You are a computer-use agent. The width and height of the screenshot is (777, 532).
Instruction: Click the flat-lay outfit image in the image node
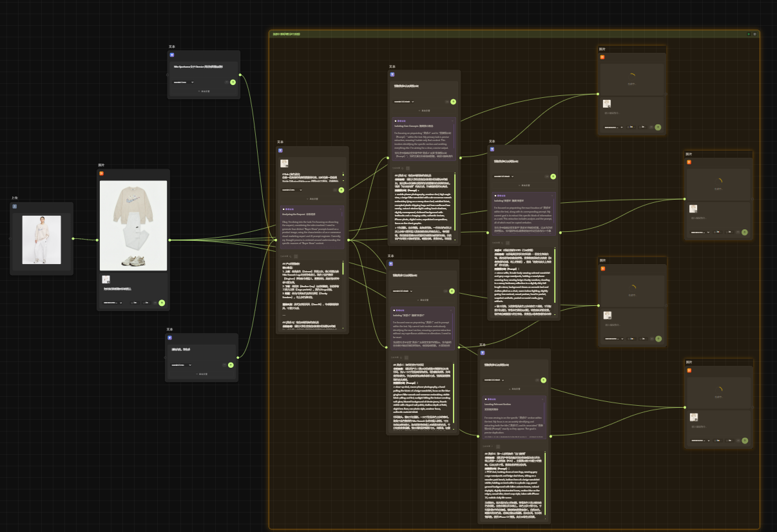(133, 225)
